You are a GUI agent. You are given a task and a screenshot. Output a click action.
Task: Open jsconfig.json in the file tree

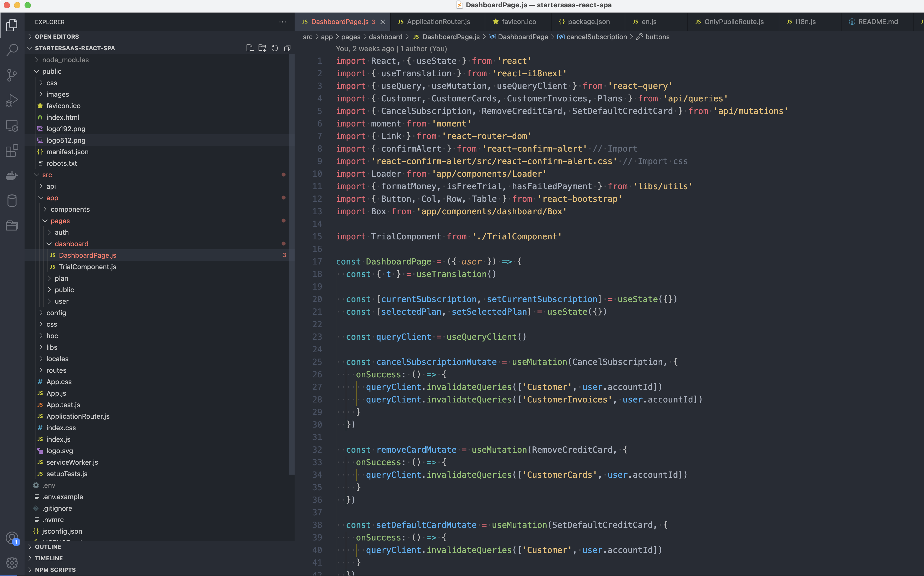(x=157, y=531)
